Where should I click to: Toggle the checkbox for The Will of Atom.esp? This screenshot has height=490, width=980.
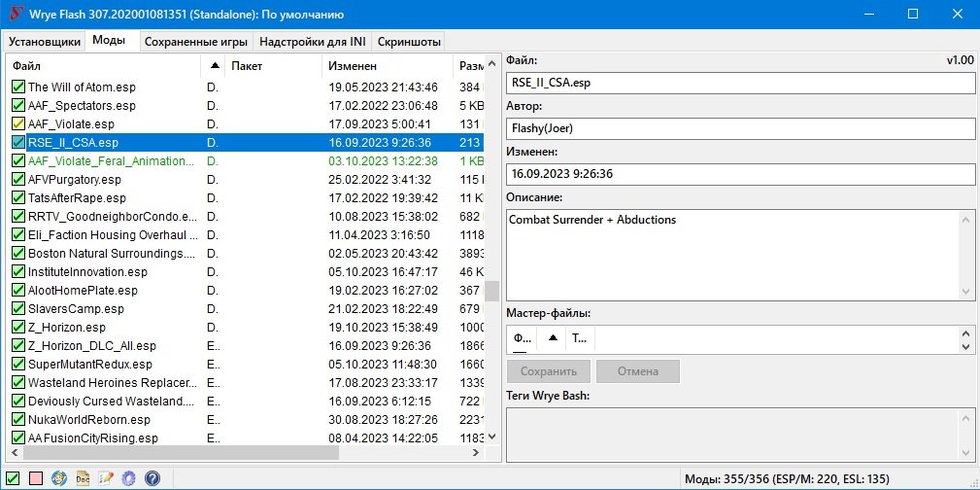pyautogui.click(x=18, y=87)
